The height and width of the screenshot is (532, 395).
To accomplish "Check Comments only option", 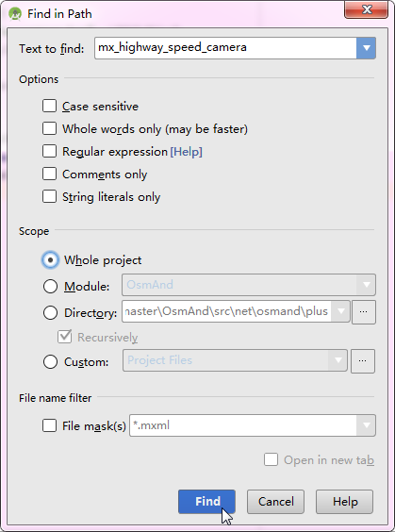I will click(50, 175).
